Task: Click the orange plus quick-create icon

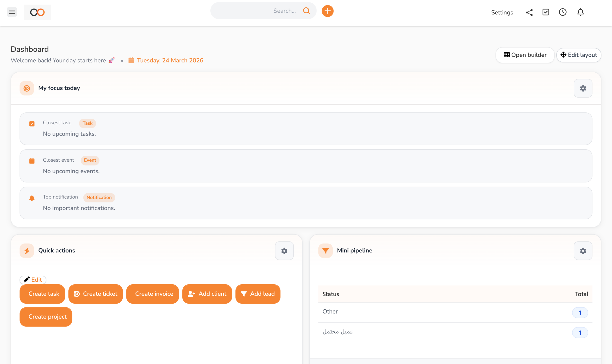Action: (x=327, y=11)
